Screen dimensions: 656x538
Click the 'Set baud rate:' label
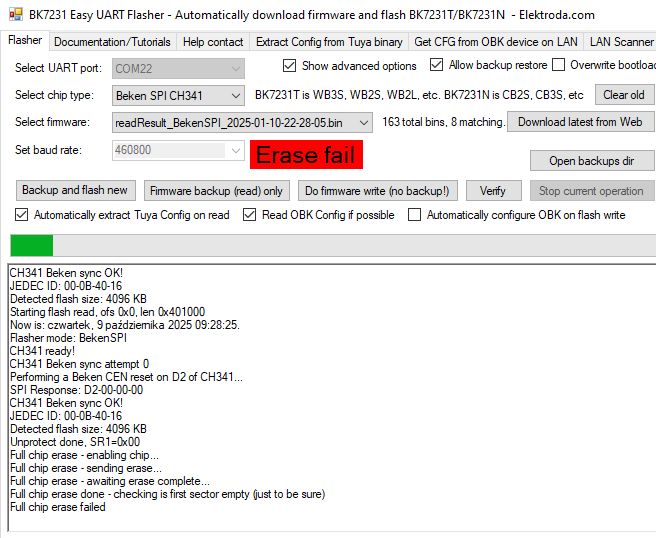tap(48, 150)
